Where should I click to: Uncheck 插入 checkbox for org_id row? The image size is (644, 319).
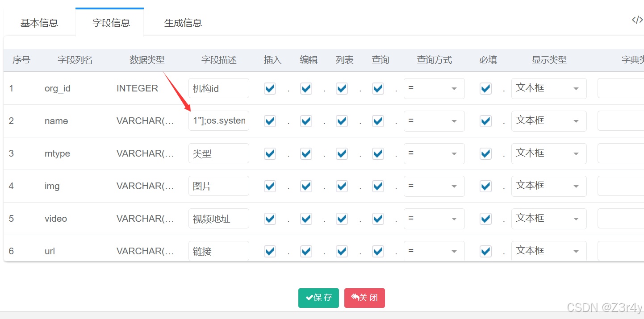point(270,88)
